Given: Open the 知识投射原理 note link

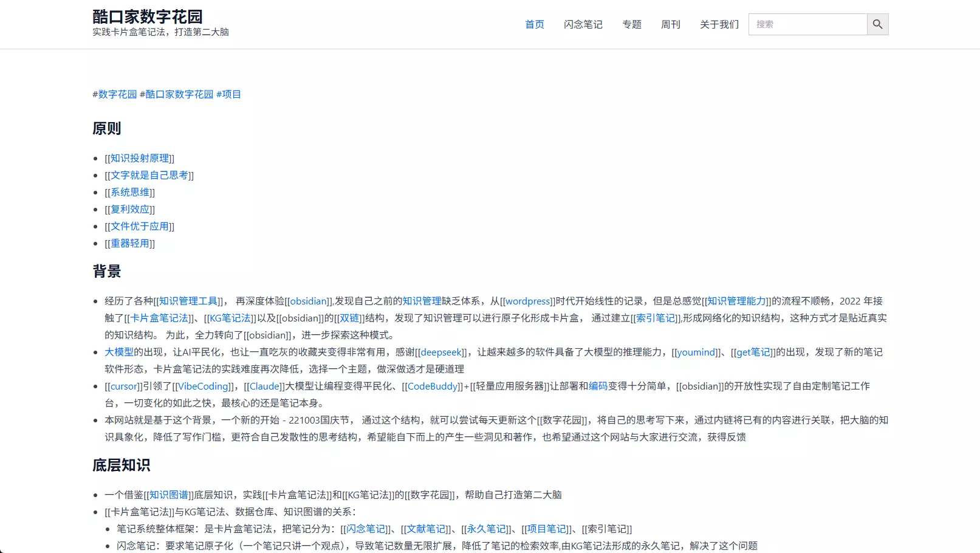Looking at the screenshot, I should click(x=139, y=157).
